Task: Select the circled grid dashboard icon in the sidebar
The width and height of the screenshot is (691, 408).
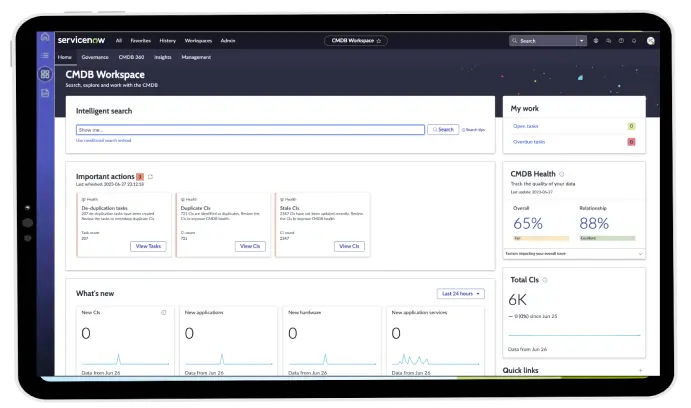Action: (x=45, y=74)
